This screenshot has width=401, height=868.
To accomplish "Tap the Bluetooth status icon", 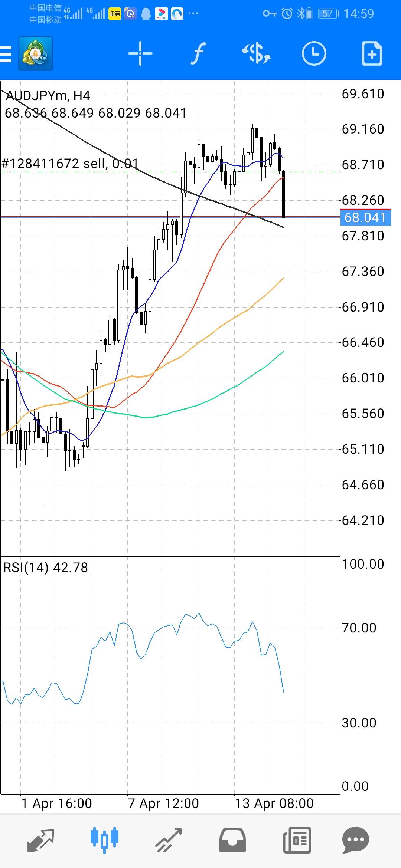I will 301,14.
